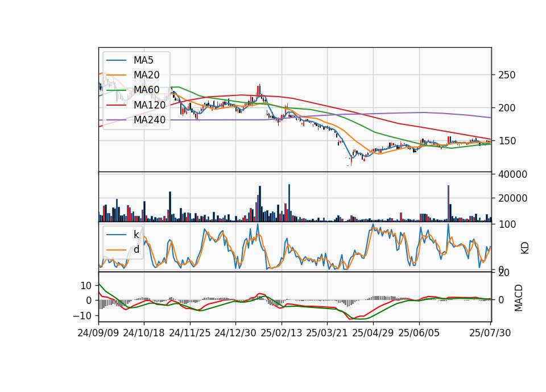This screenshot has width=546, height=392.
Task: Click the 20000 volume axis label
Action: [x=512, y=198]
